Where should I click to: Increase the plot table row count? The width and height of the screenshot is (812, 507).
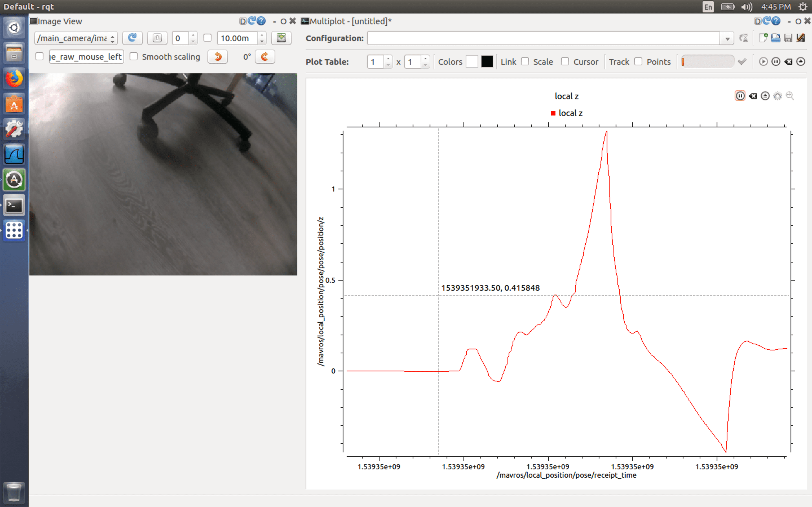point(388,59)
